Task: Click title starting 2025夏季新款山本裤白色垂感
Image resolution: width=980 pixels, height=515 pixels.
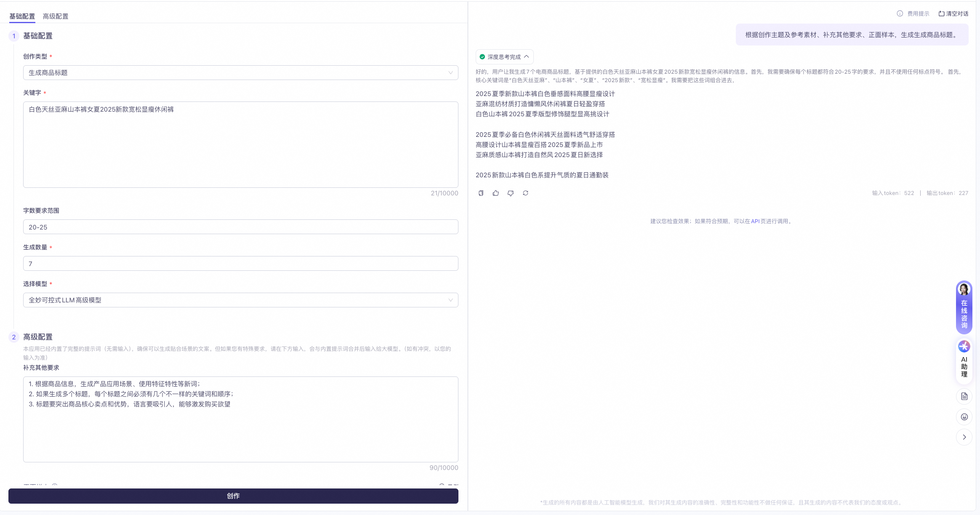Action: click(x=545, y=94)
